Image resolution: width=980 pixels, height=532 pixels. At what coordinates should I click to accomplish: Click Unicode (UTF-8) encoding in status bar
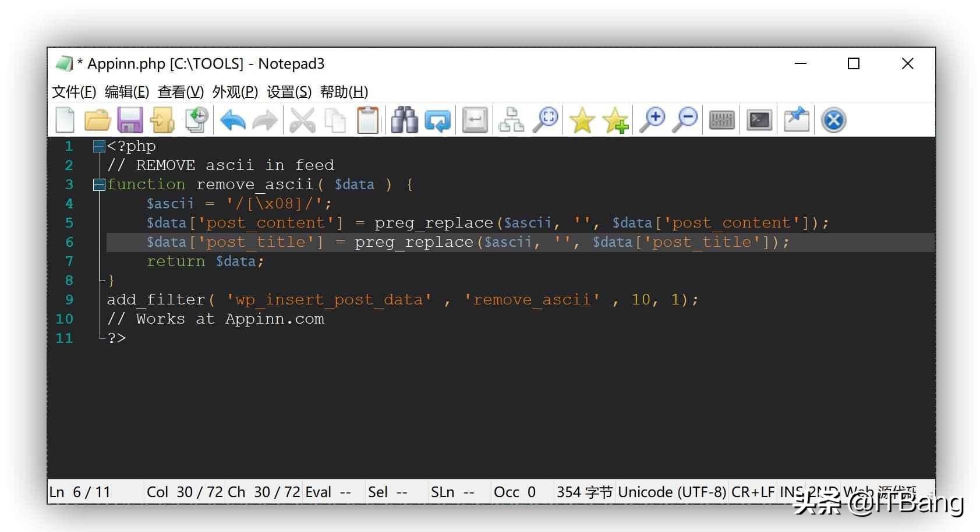(672, 492)
